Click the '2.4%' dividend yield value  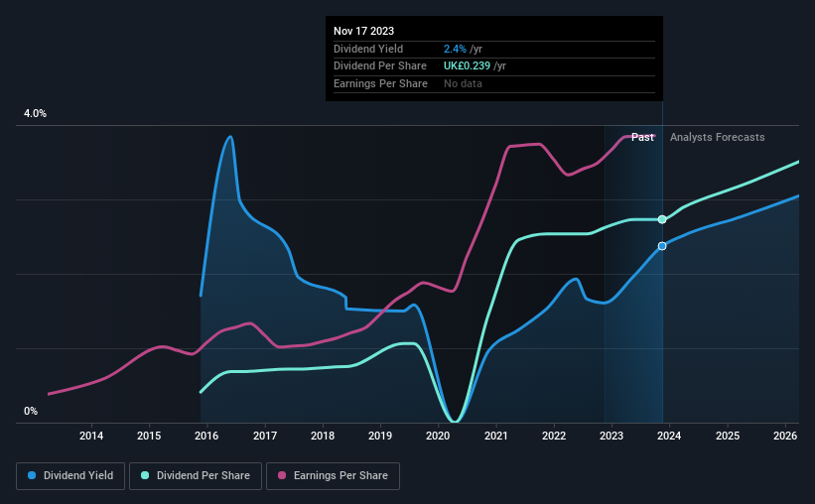point(455,49)
